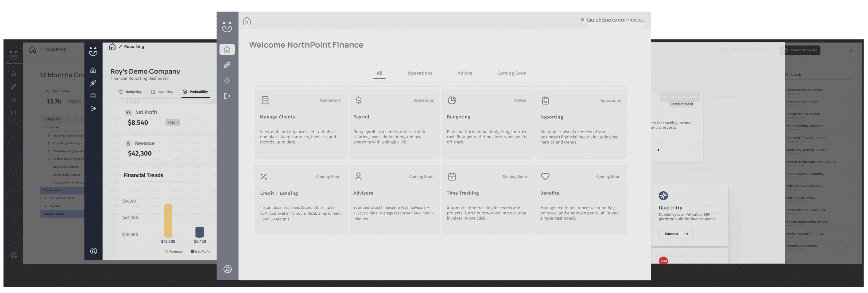
Task: Click the Payroll dollar sign icon
Action: (x=358, y=100)
